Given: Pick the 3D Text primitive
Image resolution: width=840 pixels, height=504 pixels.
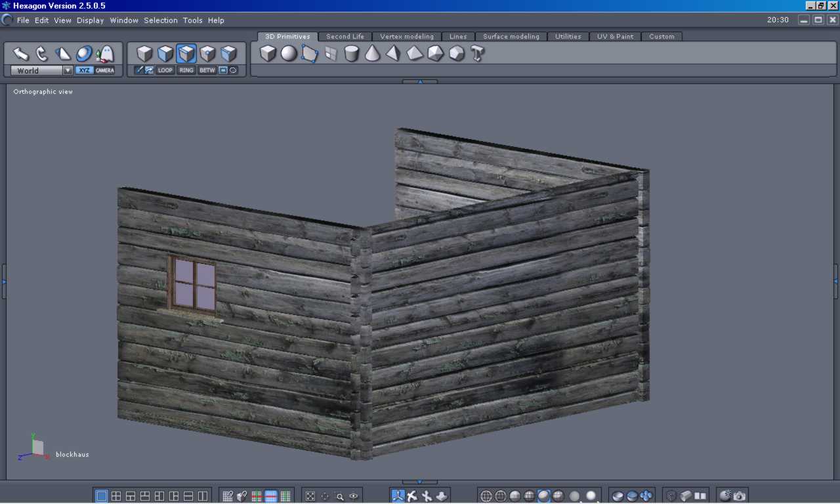Looking at the screenshot, I should pos(478,53).
